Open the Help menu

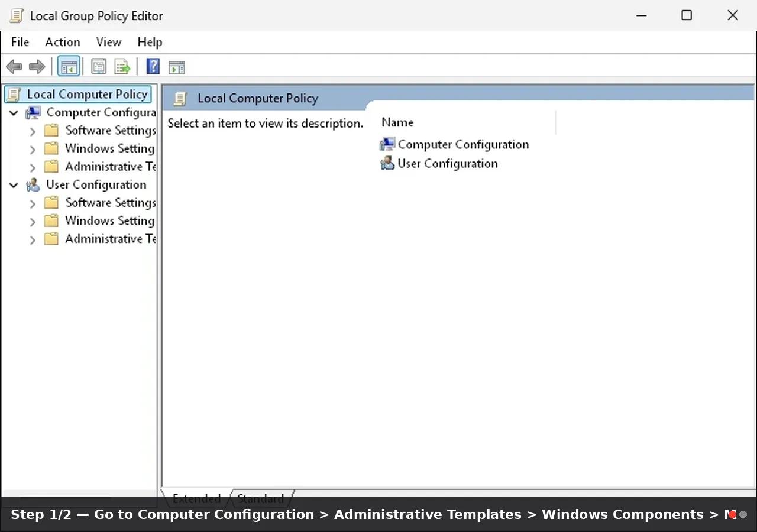click(150, 42)
